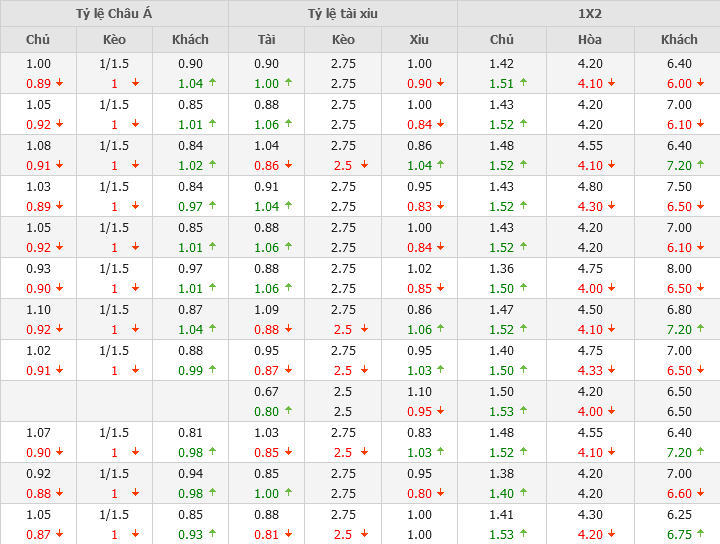Click the green up arrow beside green 1.40

tap(524, 493)
